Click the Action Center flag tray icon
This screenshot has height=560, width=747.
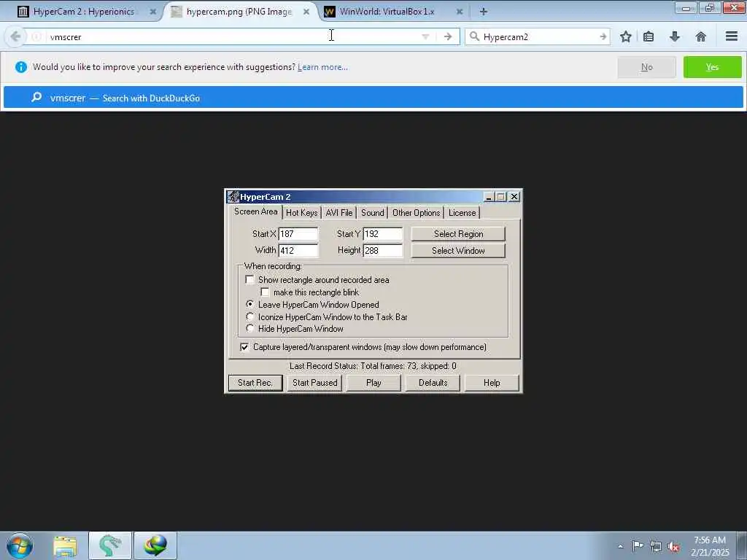(x=638, y=545)
